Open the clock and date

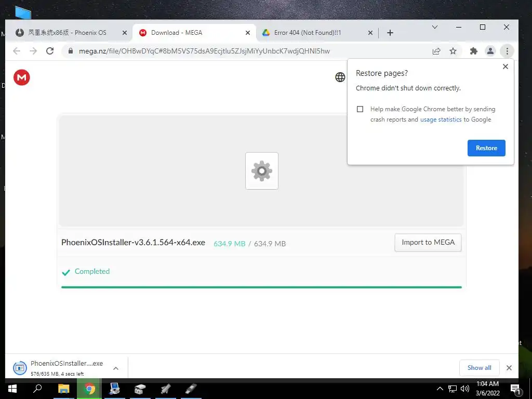(x=487, y=389)
